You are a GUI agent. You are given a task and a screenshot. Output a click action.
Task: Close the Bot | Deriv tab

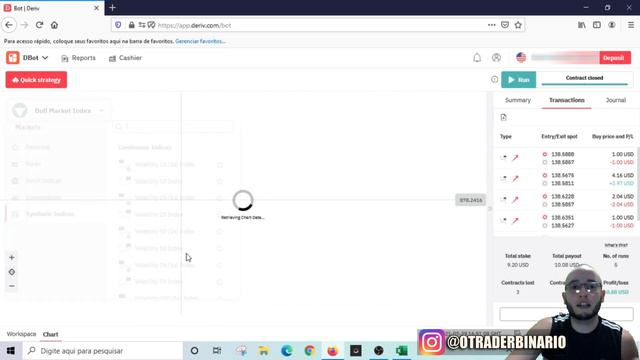tap(96, 8)
